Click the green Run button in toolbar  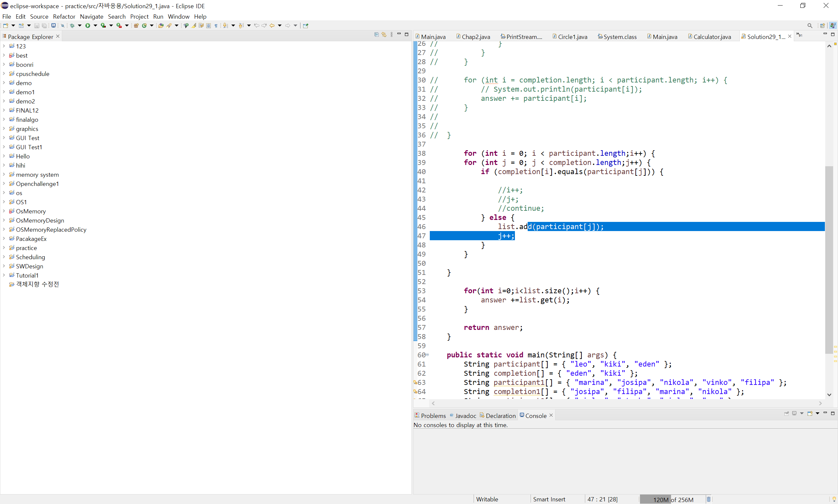[x=88, y=26]
